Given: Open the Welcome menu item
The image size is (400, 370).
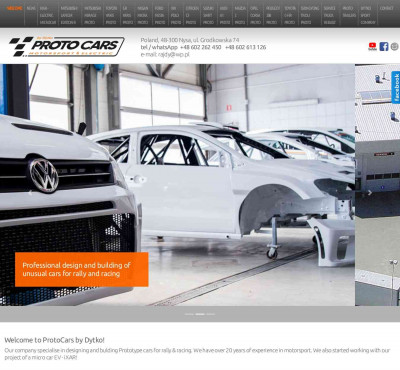Looking at the screenshot, I should (x=14, y=8).
